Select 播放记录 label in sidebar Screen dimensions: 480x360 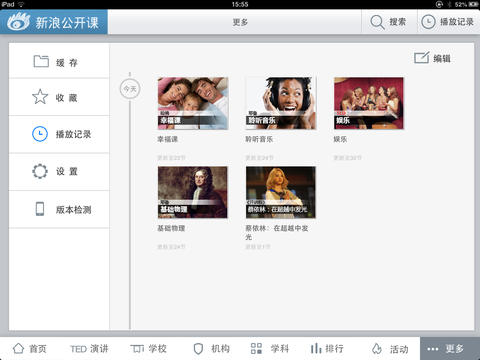[73, 134]
